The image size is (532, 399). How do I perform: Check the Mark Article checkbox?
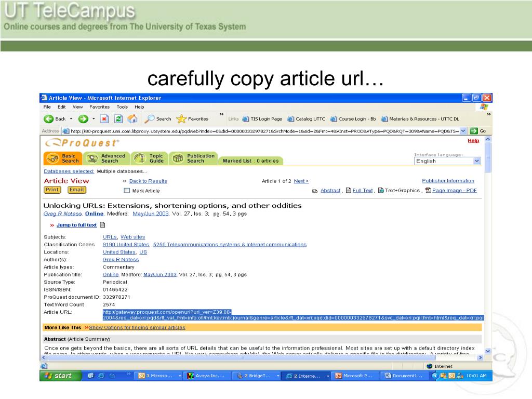127,191
